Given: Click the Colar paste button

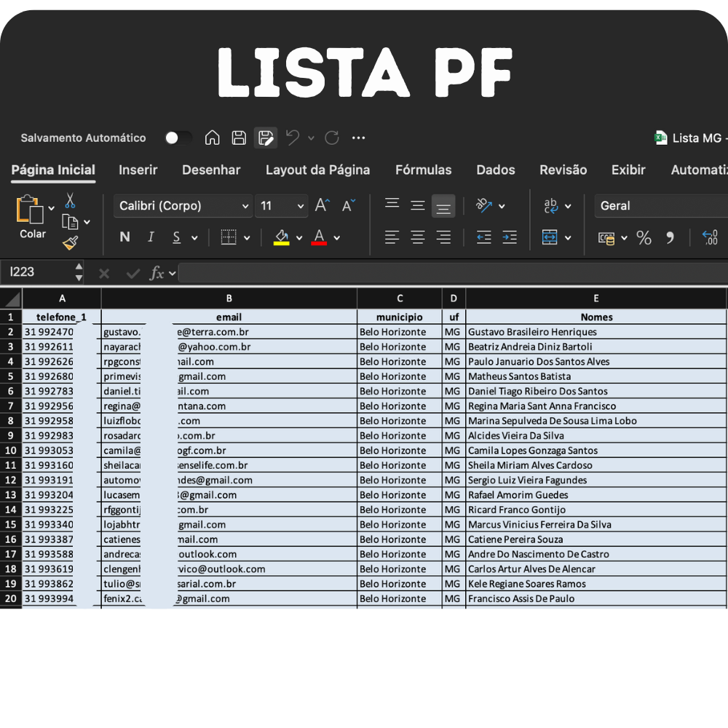Looking at the screenshot, I should pos(31,217).
